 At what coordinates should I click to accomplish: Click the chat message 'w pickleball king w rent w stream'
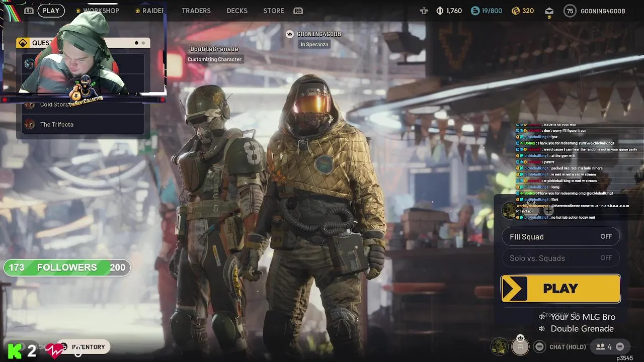[557, 180]
